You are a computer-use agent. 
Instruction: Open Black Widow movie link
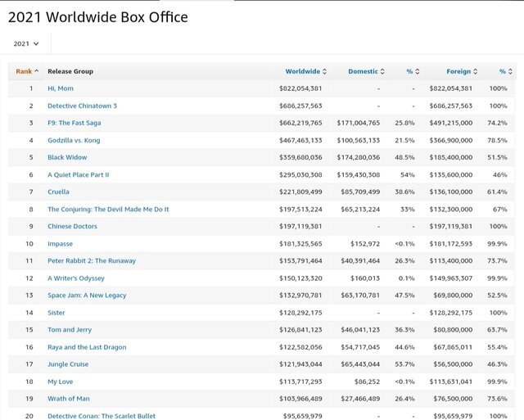67,157
